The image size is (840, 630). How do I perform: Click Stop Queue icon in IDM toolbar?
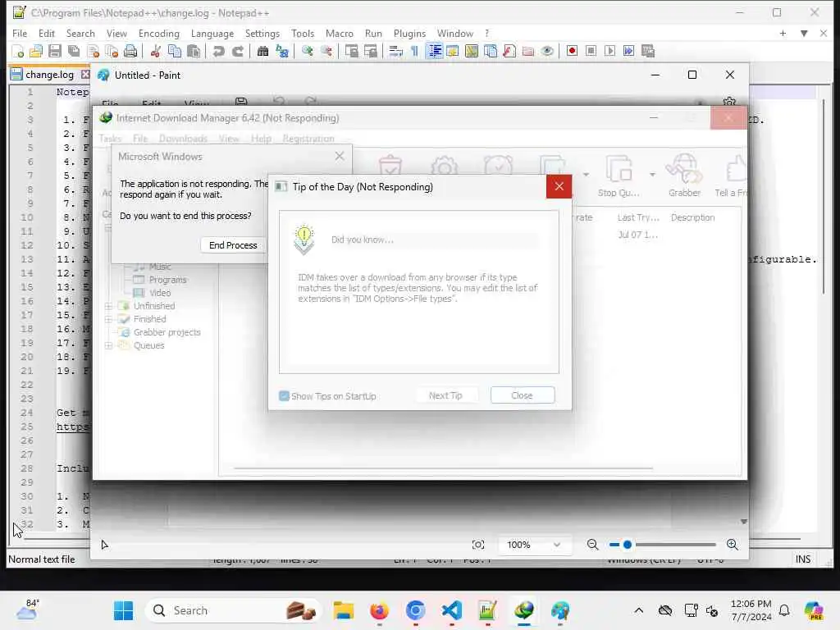coord(619,176)
